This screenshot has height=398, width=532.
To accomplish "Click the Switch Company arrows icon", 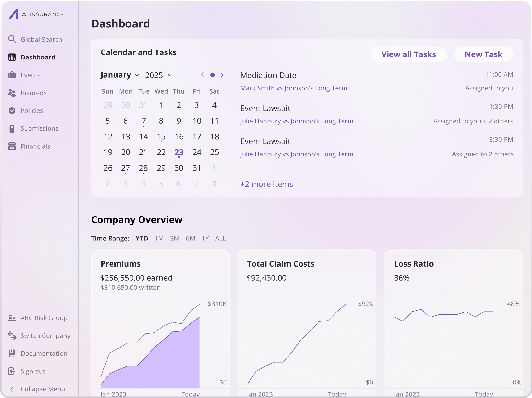I will (x=12, y=335).
